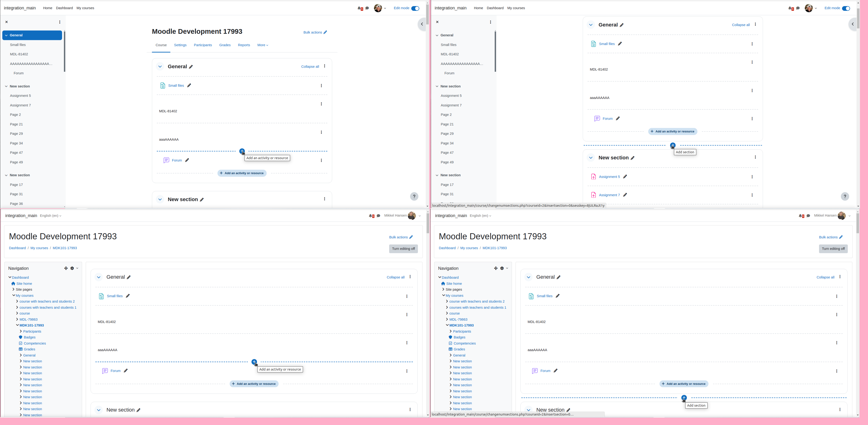Click the blue Add section plus, top-right window
Image resolution: width=868 pixels, height=425 pixels.
click(x=673, y=145)
